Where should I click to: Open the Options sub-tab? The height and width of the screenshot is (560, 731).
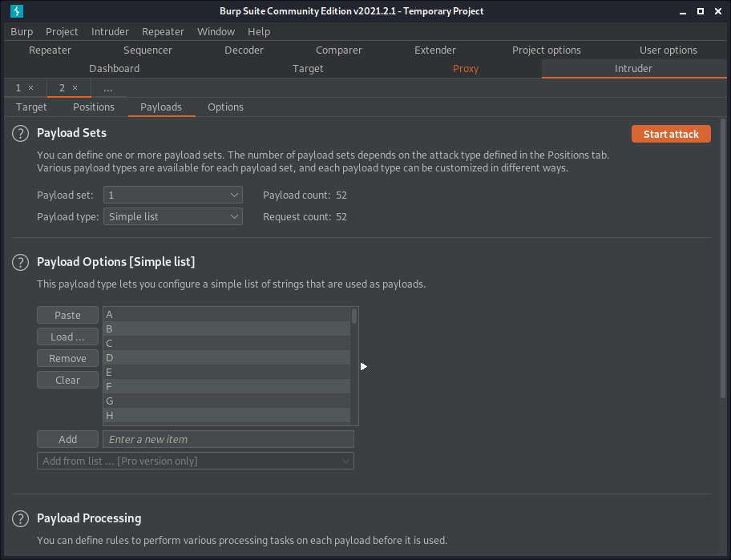[x=226, y=107]
